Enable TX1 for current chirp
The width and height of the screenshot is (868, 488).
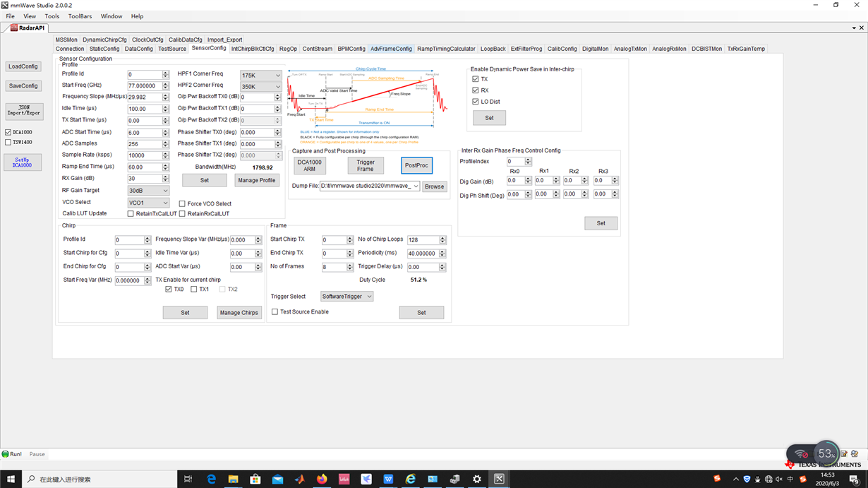click(x=194, y=290)
